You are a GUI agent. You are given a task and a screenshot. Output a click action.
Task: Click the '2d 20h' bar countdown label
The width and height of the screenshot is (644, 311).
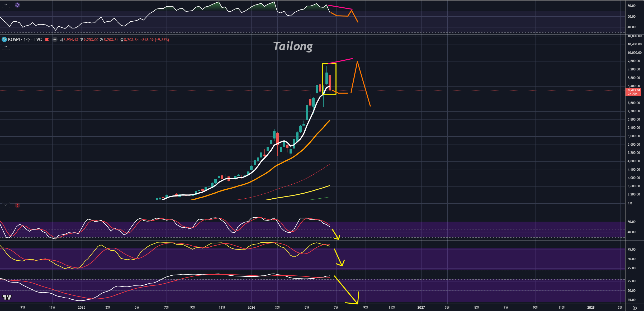633,94
